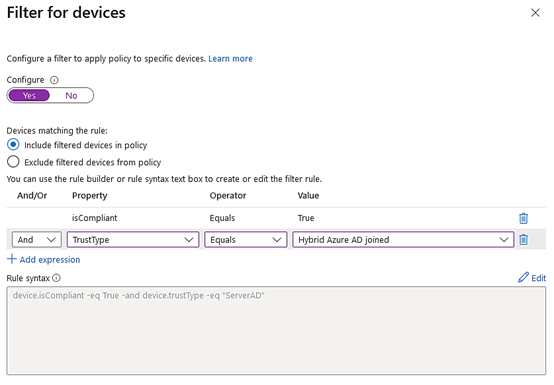554x385 pixels.
Task: Click the Rule syntax info icon
Action: 56,278
